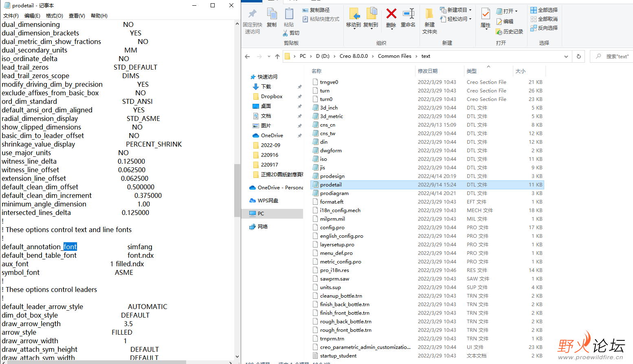
Task: Sort files by the Size column header
Action: (521, 71)
